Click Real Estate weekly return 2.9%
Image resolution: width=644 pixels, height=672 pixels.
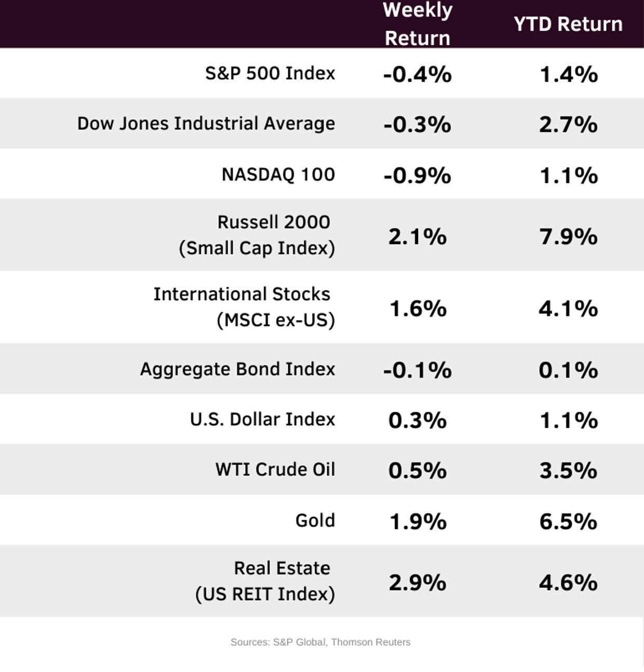pyautogui.click(x=418, y=582)
